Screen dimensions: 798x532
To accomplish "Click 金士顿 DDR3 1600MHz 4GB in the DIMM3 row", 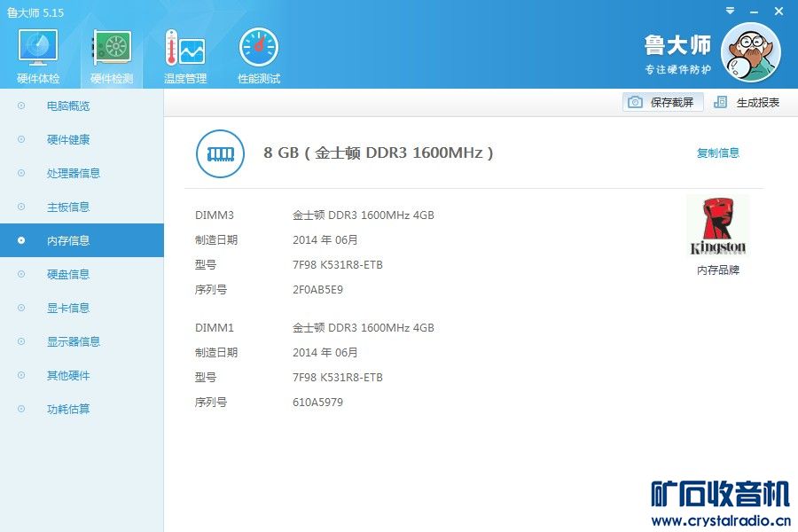I will point(364,215).
